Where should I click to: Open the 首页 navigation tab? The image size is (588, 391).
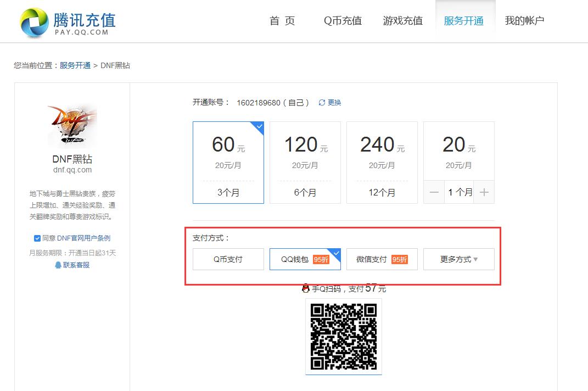point(282,21)
